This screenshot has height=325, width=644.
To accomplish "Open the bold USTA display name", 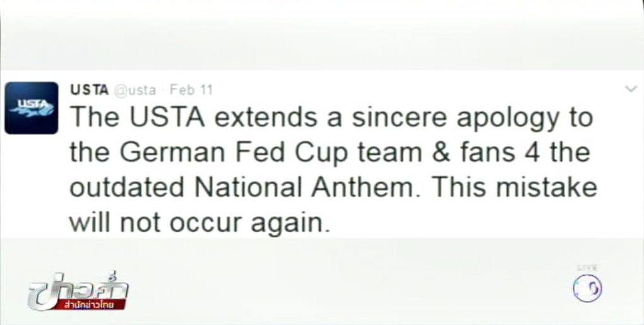I will pos(89,90).
